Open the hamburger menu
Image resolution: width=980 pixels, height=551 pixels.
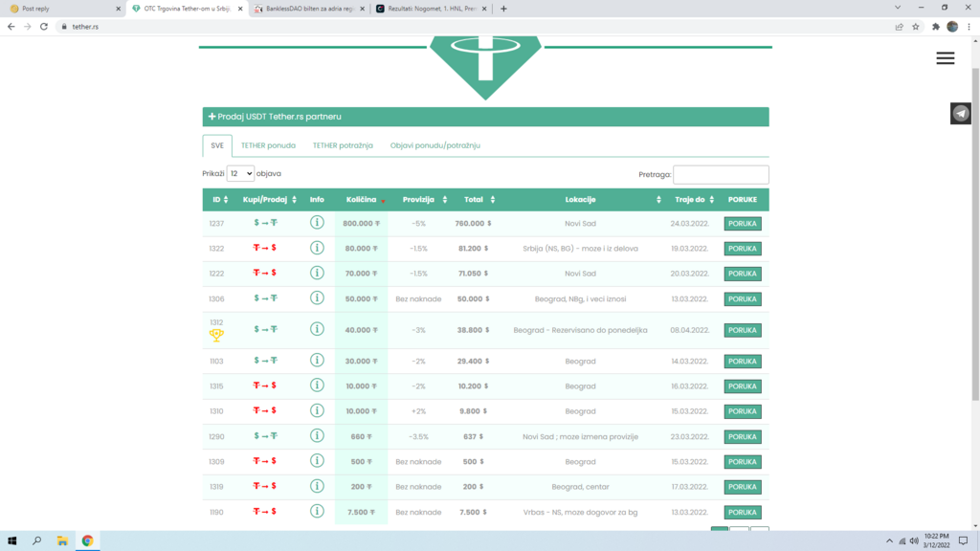point(945,58)
